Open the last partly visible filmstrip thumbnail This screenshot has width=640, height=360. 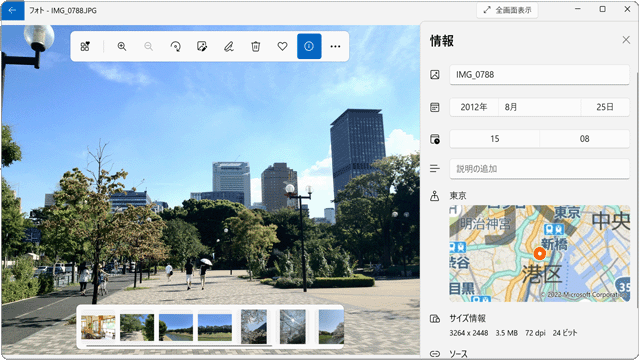[331, 327]
